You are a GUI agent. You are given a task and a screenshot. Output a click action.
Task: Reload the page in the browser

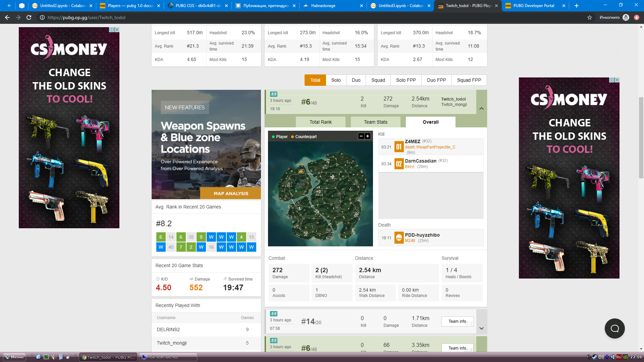tap(29, 17)
